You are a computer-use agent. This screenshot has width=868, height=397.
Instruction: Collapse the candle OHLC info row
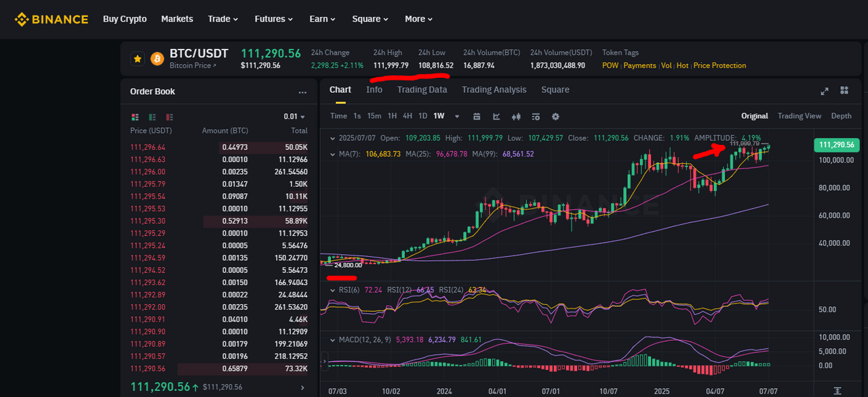(332, 138)
